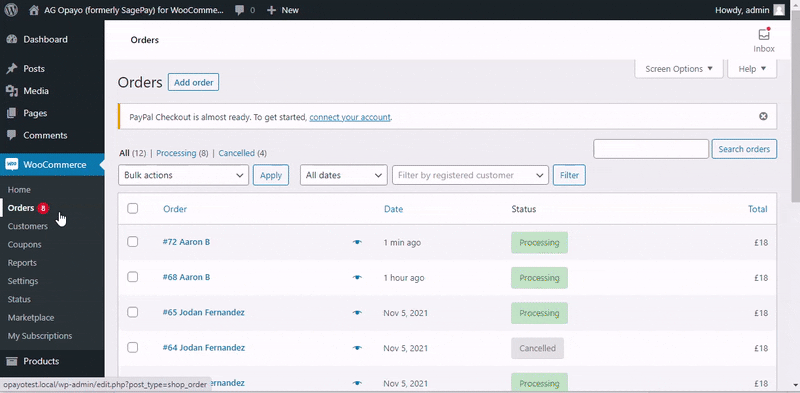Screen dimensions: 800x393
Task: Check the box for order #64
Action: click(133, 348)
